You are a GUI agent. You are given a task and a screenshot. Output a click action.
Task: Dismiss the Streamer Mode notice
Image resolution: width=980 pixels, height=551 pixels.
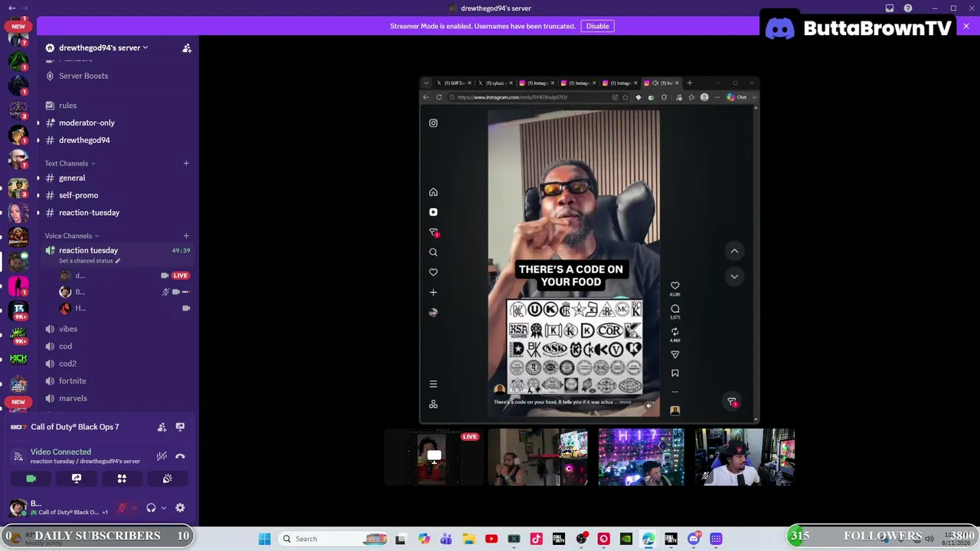[966, 26]
